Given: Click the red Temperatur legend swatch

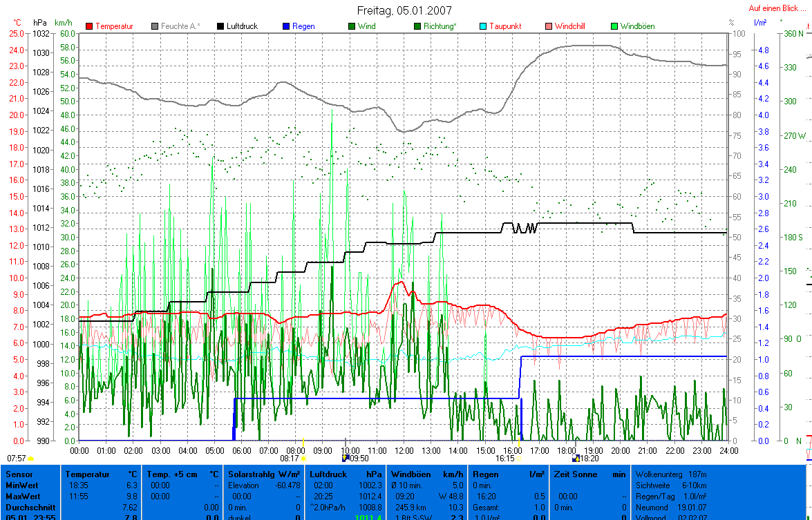Looking at the screenshot, I should 90,26.
